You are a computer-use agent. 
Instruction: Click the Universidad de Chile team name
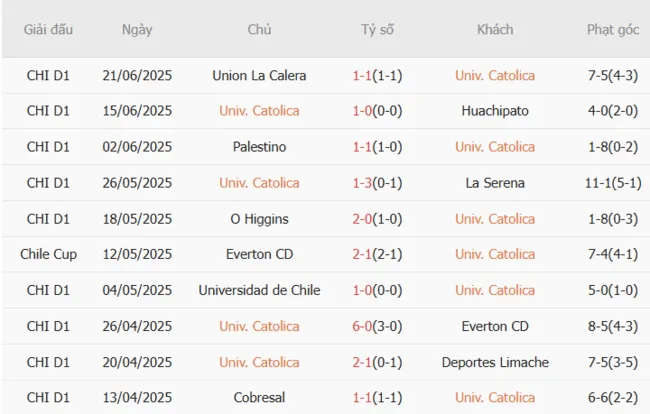(259, 290)
